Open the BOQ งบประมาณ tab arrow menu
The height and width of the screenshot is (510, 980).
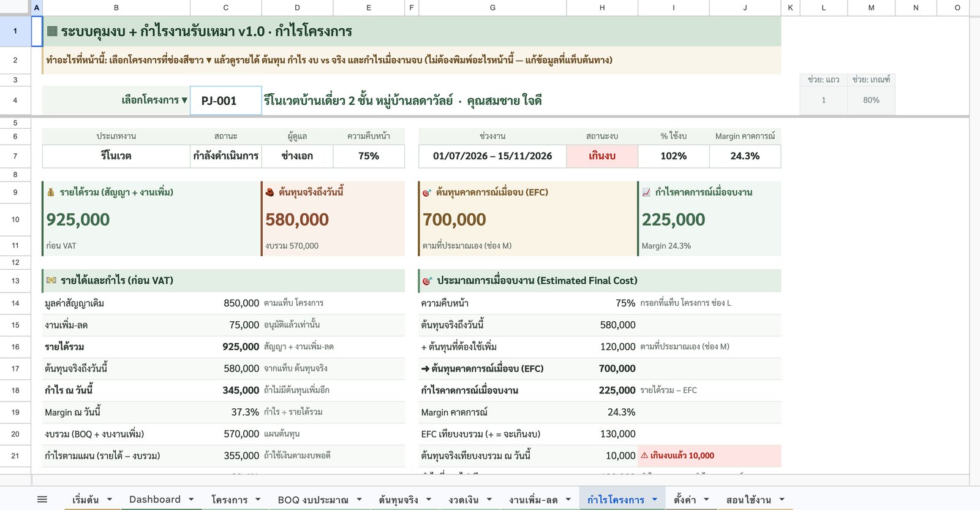coord(359,500)
